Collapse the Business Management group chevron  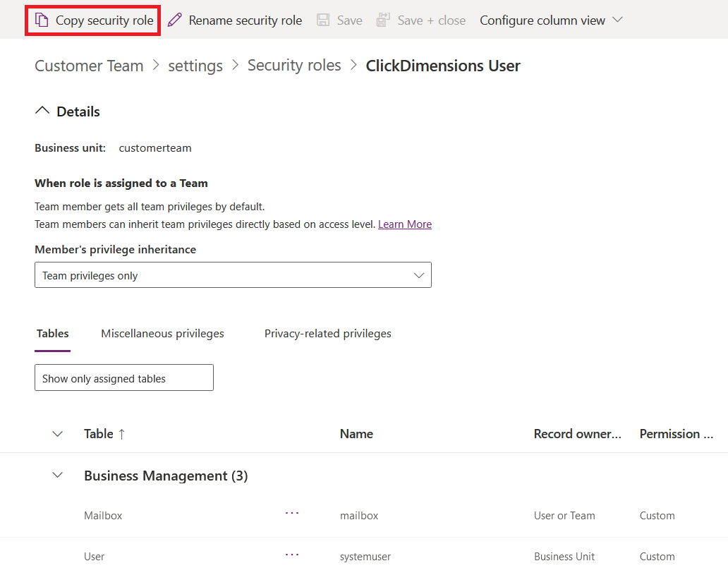coord(58,475)
